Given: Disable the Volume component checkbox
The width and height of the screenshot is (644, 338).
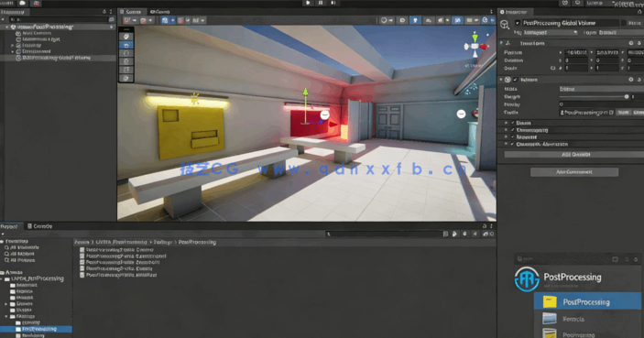Looking at the screenshot, I should pos(516,80).
